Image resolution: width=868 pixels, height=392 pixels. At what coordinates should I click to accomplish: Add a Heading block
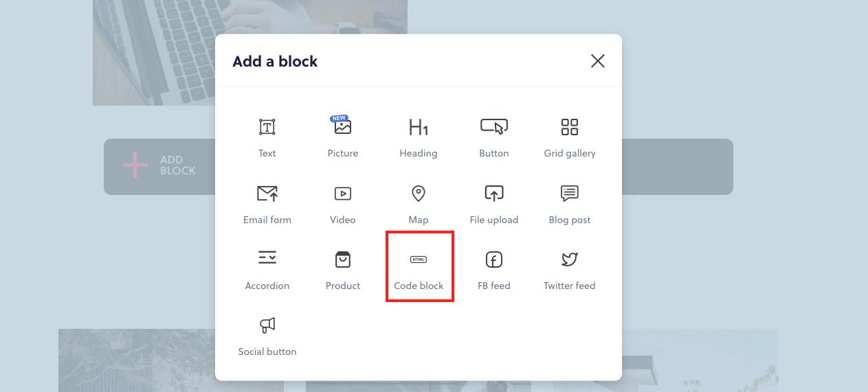418,137
